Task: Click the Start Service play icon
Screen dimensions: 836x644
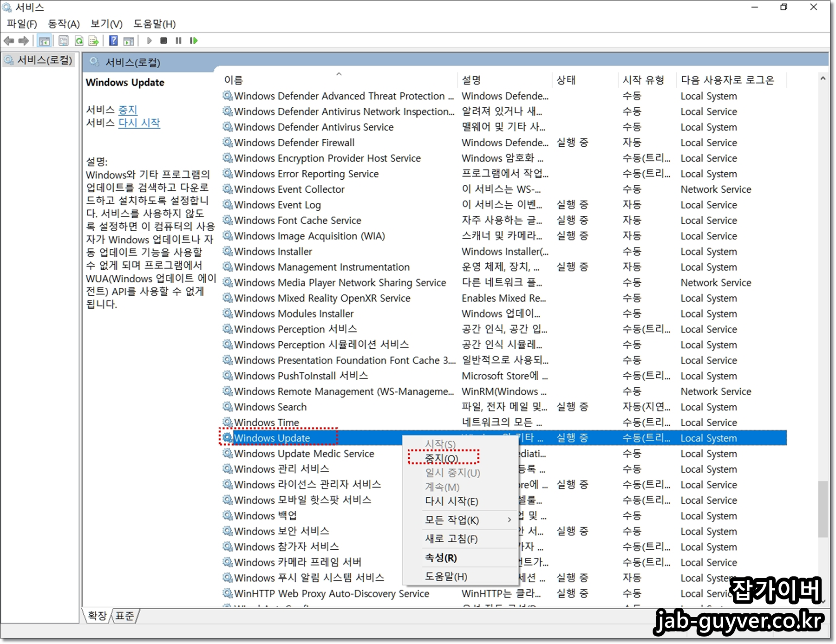Action: pyautogui.click(x=149, y=41)
